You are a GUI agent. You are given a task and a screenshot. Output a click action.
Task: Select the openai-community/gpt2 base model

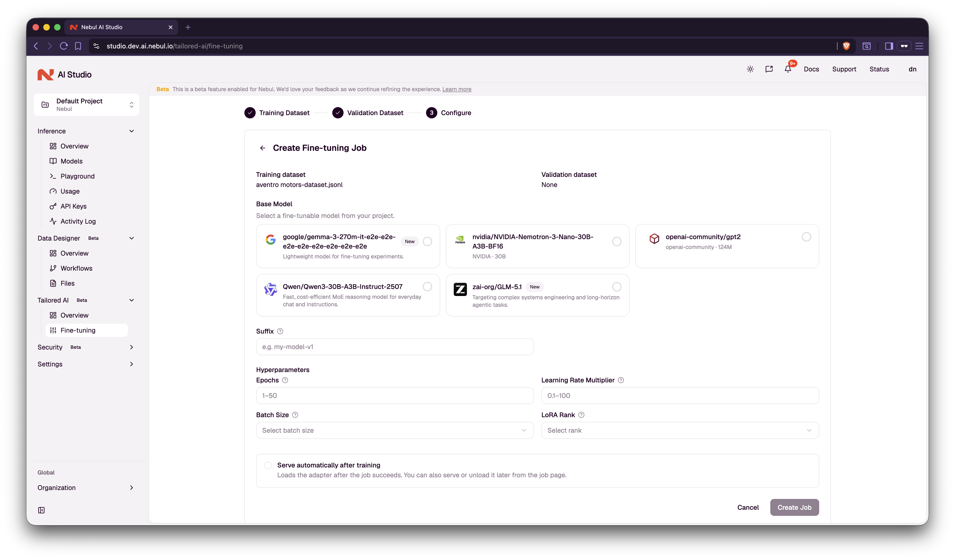click(x=806, y=237)
